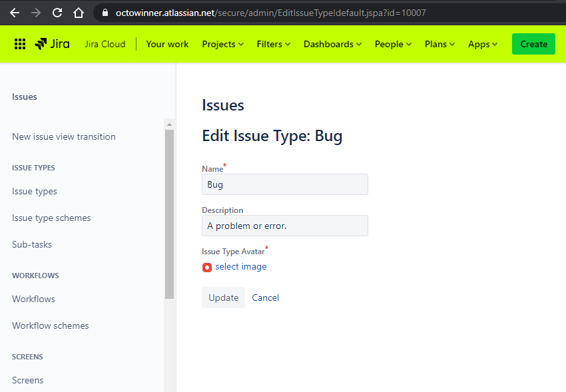
Task: Click the Issues sidebar heading
Action: (x=24, y=97)
